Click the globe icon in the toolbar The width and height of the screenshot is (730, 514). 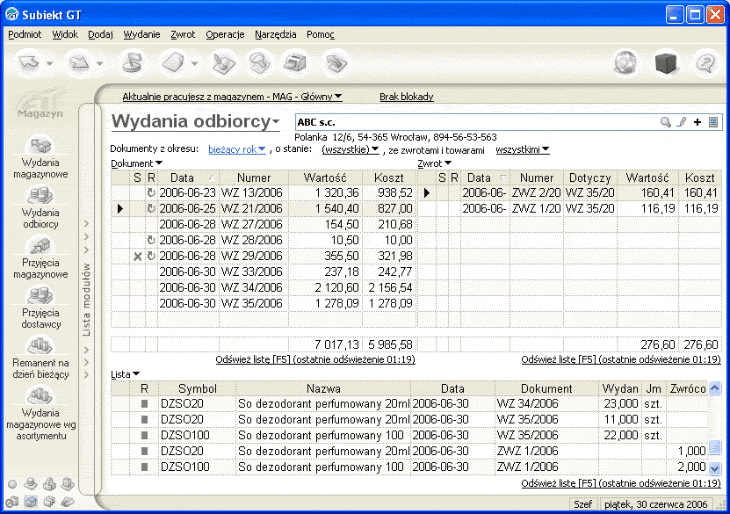(625, 63)
